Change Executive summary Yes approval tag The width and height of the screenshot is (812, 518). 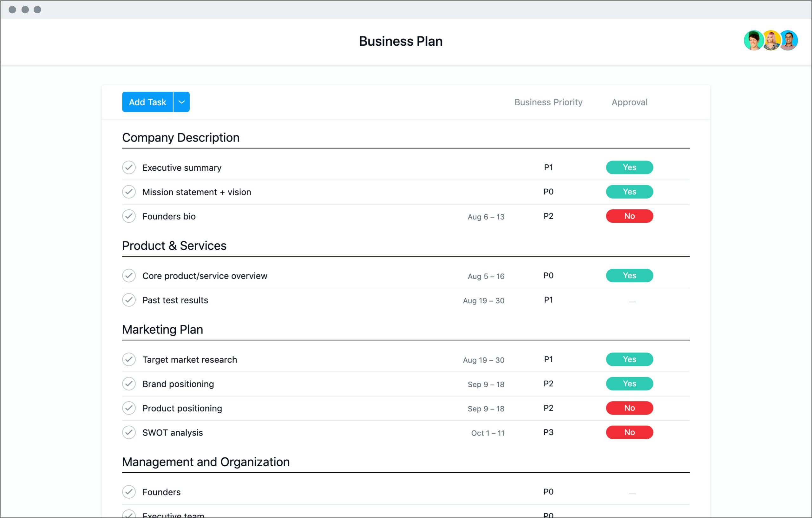(x=630, y=167)
